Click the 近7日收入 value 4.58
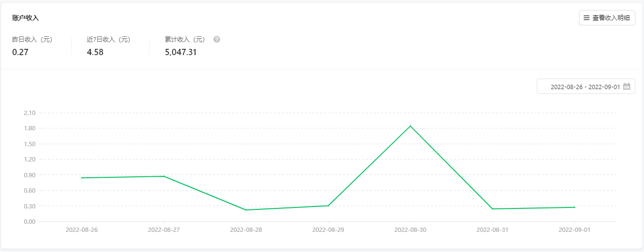Screen dimensions: 644x252 pyautogui.click(x=95, y=52)
